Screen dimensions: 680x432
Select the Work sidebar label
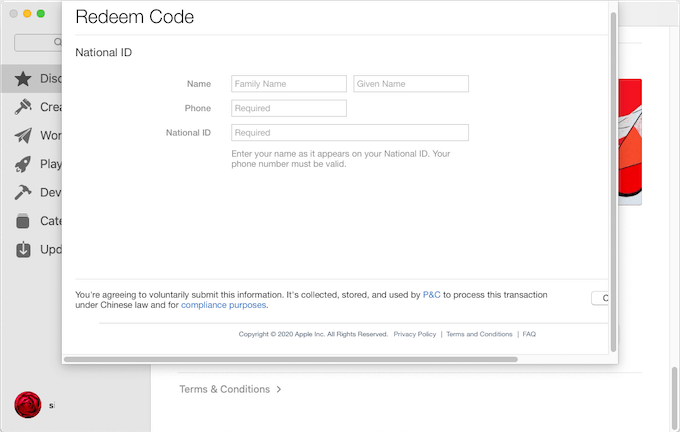51,135
